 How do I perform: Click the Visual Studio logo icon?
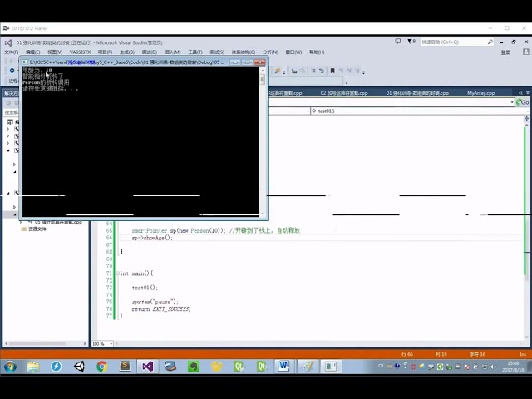pyautogui.click(x=8, y=42)
